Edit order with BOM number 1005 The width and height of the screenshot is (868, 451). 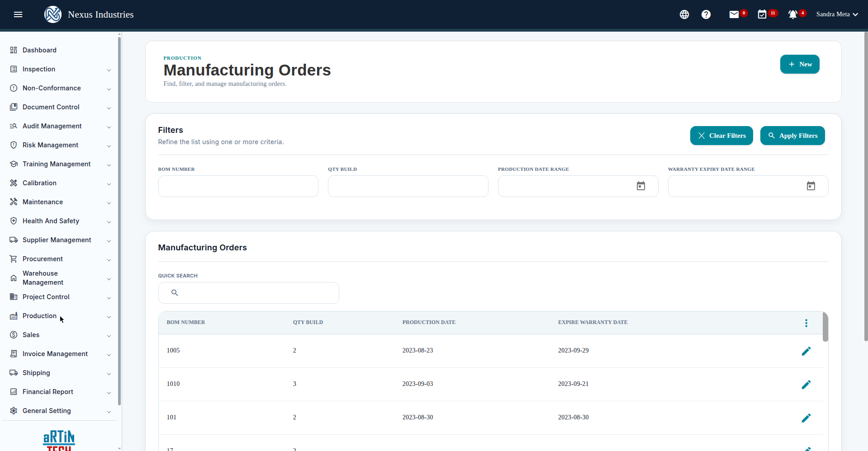pyautogui.click(x=806, y=351)
